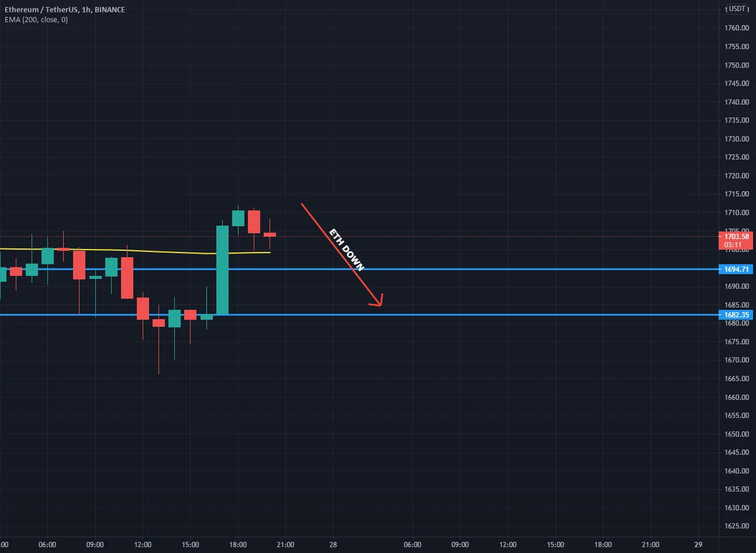Select the tall green breakout candle body
Screen dimensions: 756x553
(x=222, y=270)
